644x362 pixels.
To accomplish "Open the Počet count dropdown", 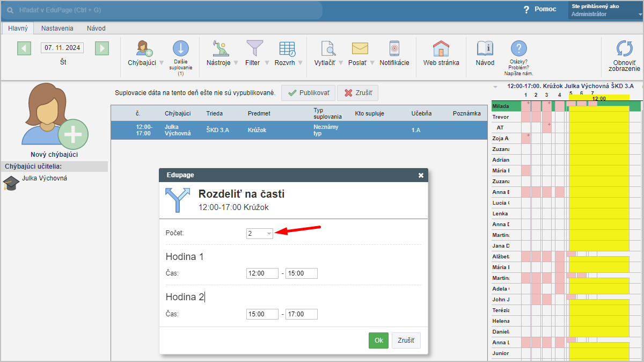I will (x=260, y=233).
